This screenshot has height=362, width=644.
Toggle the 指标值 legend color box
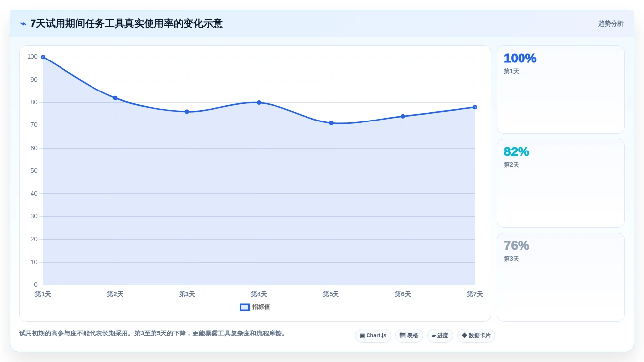(x=245, y=307)
